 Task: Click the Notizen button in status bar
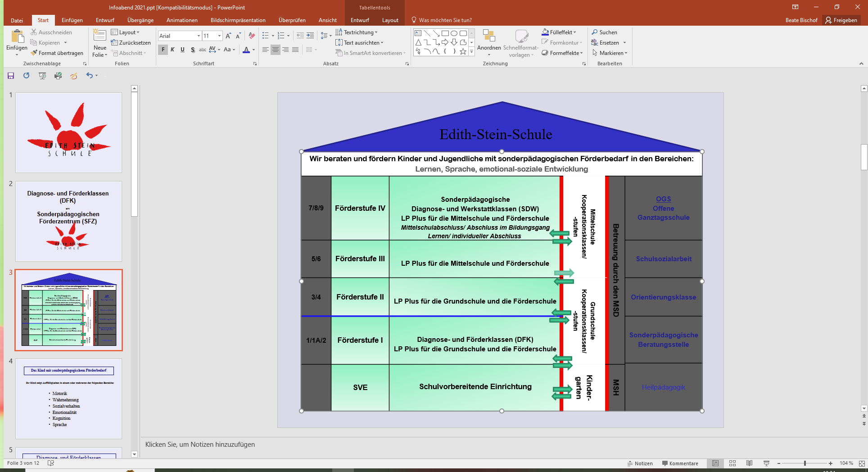click(x=640, y=463)
